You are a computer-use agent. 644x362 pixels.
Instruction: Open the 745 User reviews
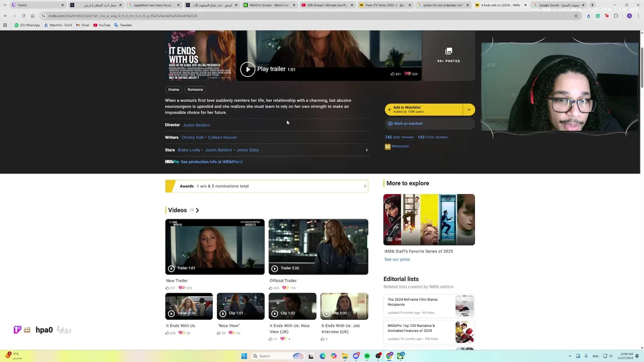click(x=399, y=137)
